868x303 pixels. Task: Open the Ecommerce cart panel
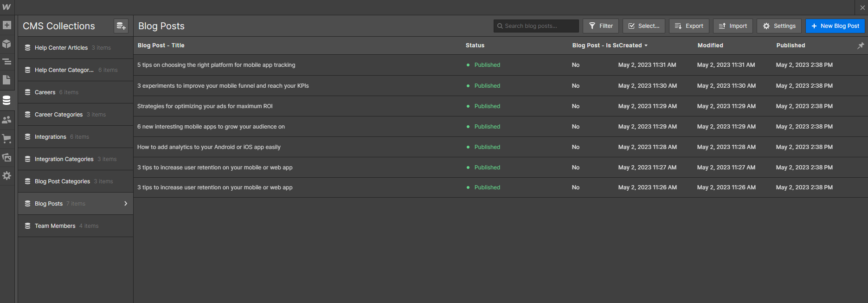7,138
